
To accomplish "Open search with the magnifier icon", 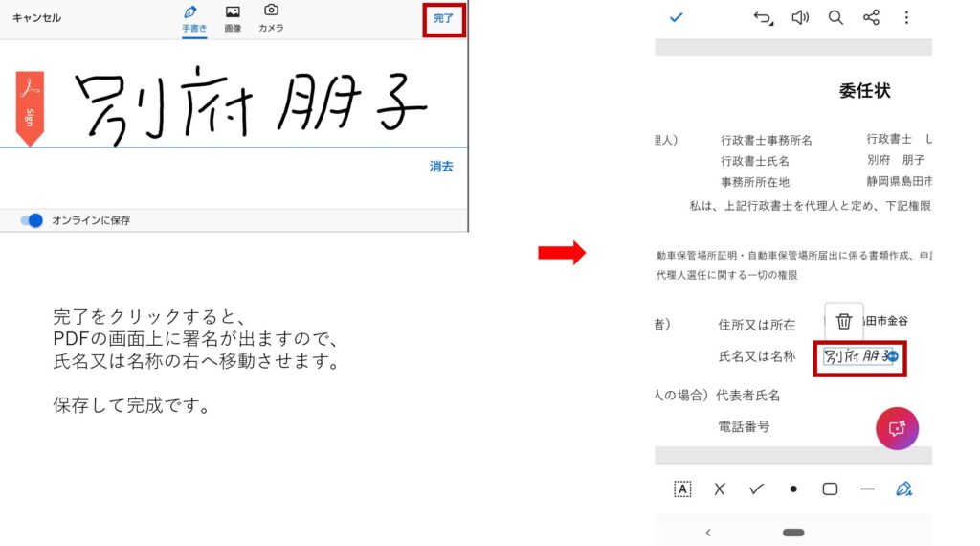I will coord(835,17).
